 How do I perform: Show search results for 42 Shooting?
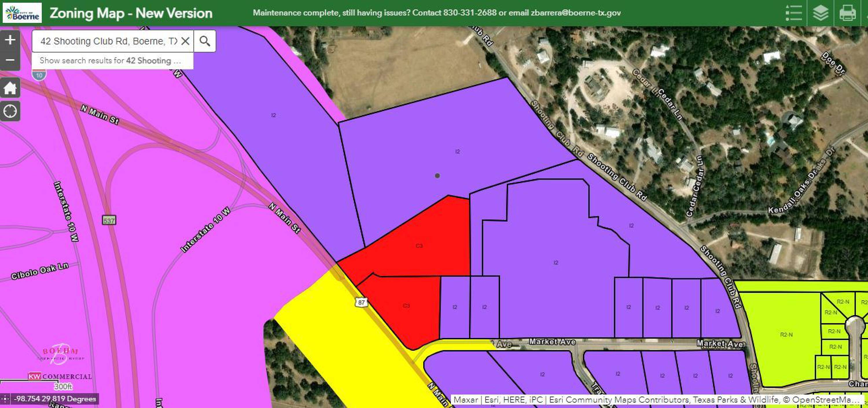click(111, 61)
